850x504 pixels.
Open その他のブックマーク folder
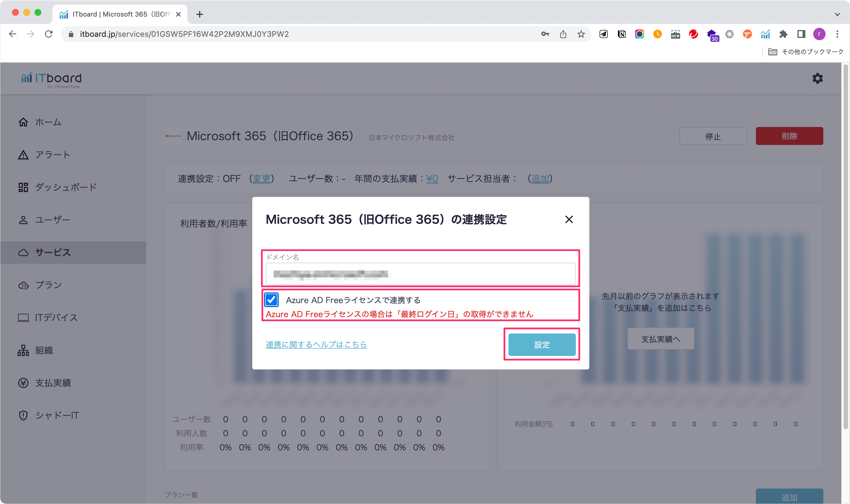click(806, 52)
